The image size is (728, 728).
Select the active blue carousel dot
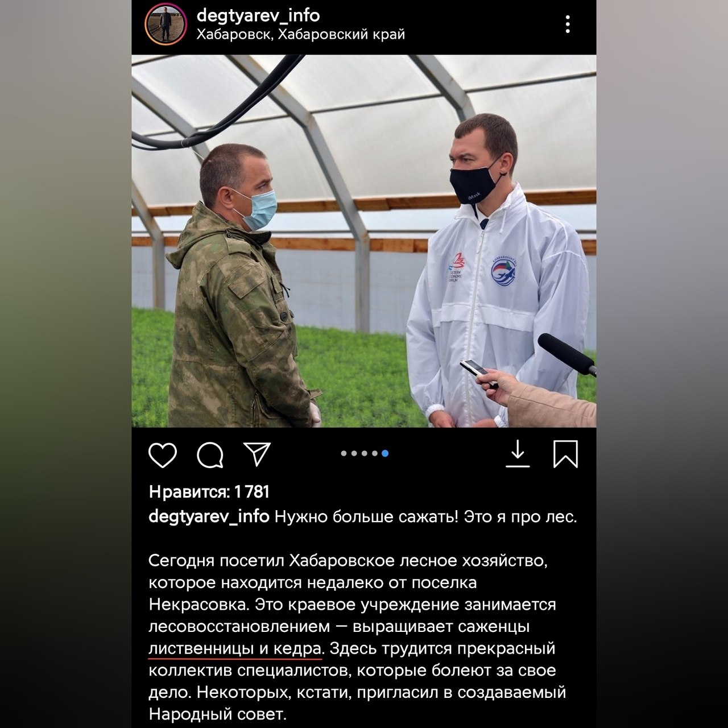click(x=385, y=453)
